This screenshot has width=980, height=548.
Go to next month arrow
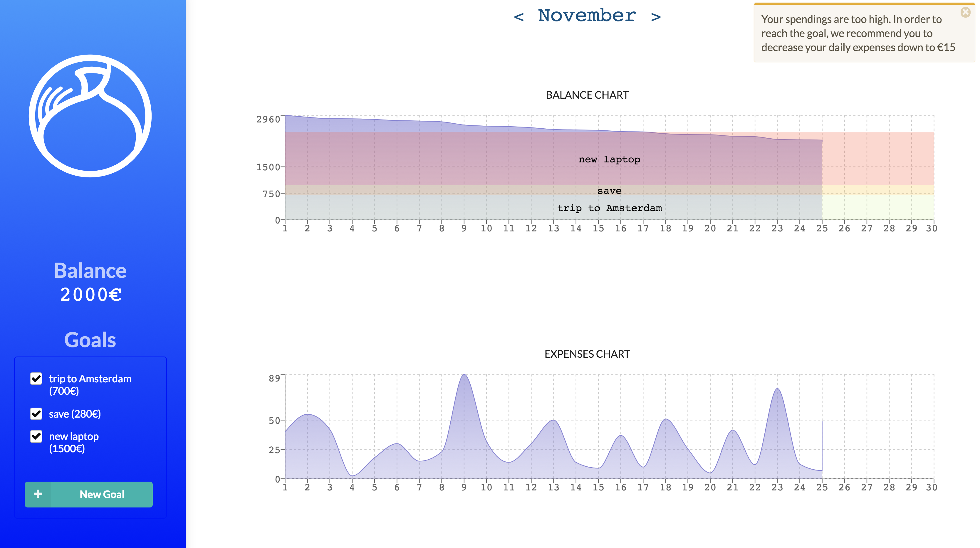click(655, 17)
